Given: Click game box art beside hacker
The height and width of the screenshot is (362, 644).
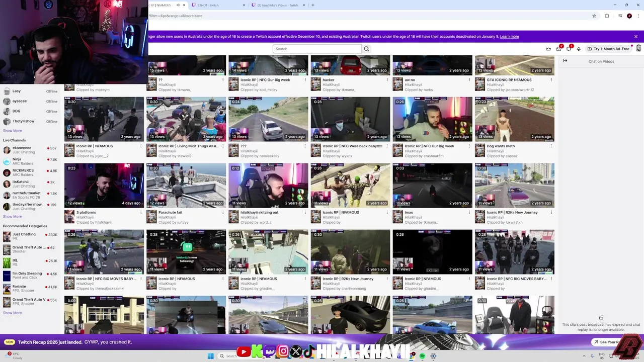Looking at the screenshot, I should pyautogui.click(x=315, y=84).
